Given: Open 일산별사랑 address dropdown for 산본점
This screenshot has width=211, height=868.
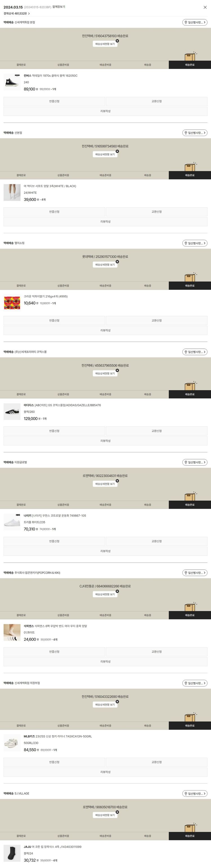Looking at the screenshot, I should click(195, 133).
